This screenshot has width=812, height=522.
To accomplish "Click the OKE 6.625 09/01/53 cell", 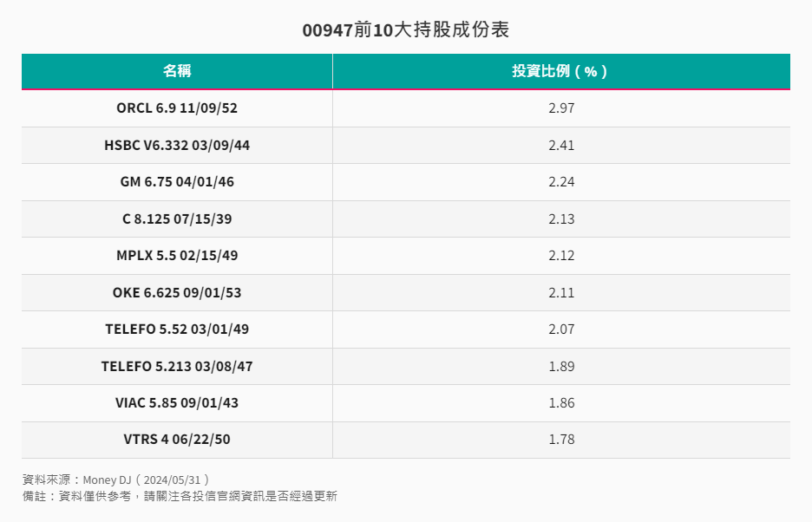I will pos(177,293).
